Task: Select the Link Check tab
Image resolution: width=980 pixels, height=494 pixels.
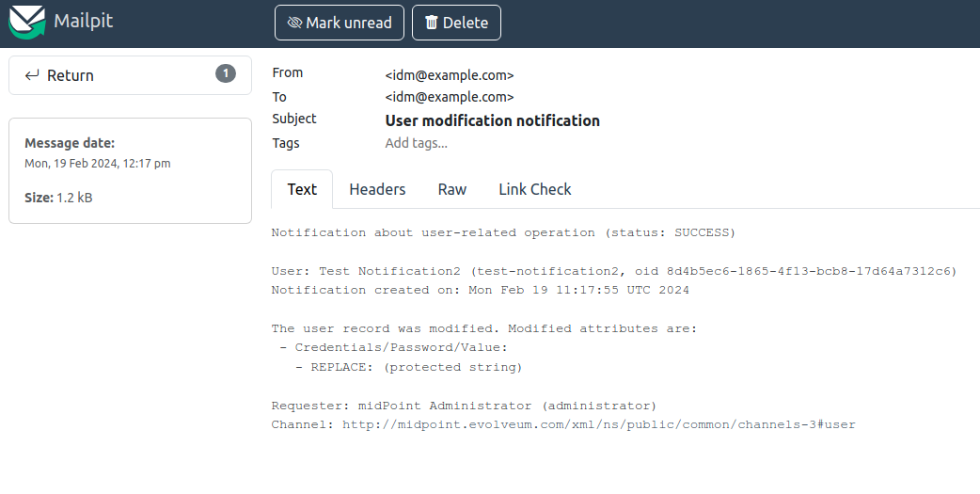Action: coord(534,189)
